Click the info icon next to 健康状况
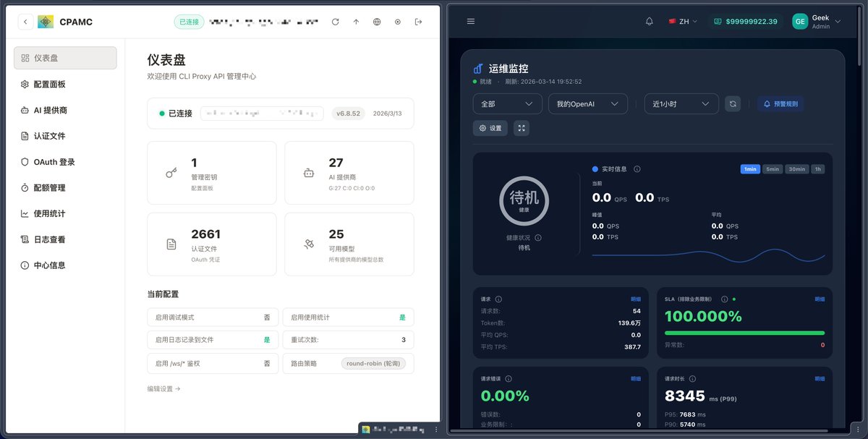The height and width of the screenshot is (439, 868). tap(538, 237)
